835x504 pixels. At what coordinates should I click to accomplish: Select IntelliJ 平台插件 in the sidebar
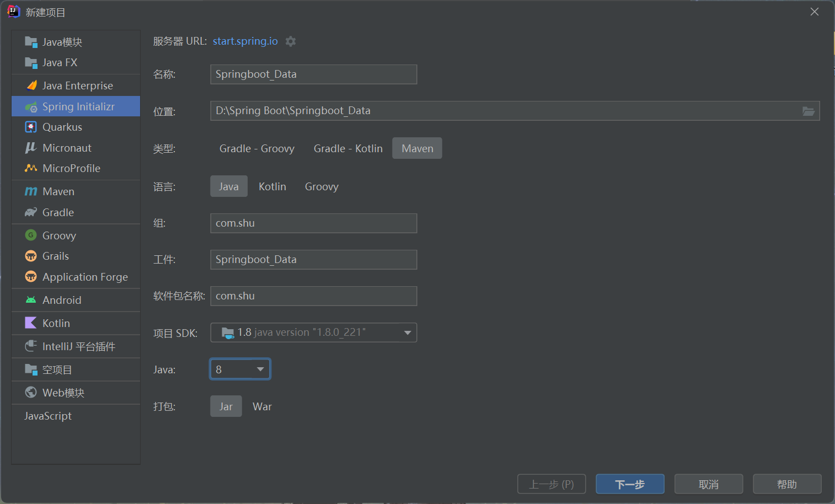[76, 346]
